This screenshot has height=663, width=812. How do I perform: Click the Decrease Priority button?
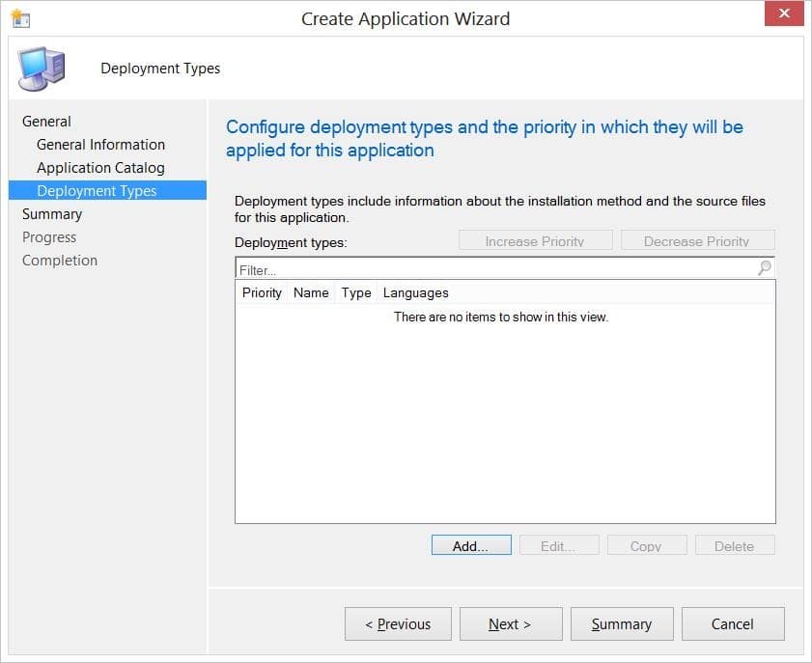697,240
